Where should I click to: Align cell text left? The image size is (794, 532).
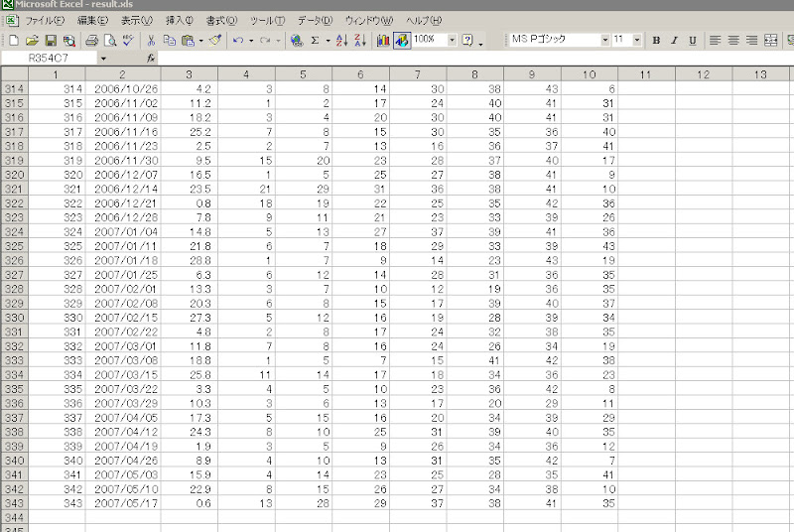click(715, 41)
